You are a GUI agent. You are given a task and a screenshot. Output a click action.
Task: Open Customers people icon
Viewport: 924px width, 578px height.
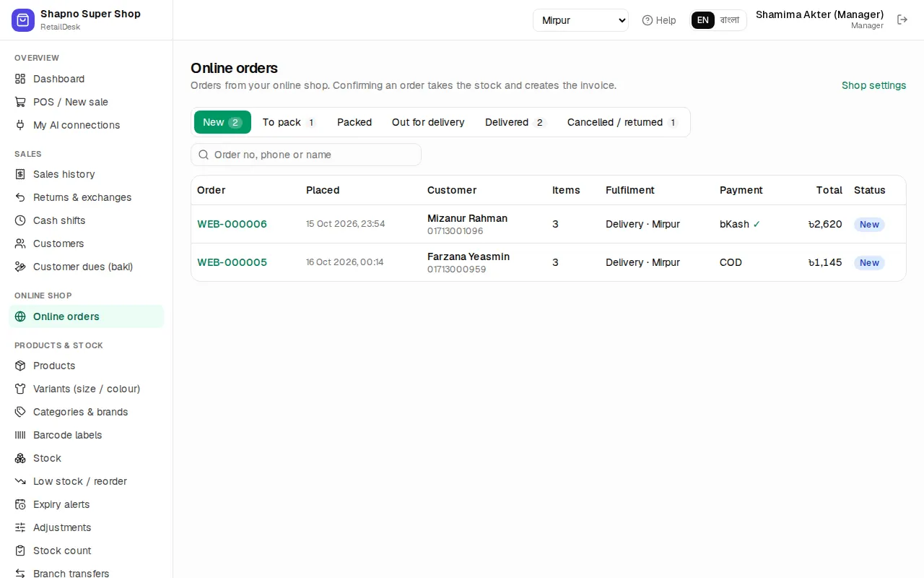click(x=20, y=243)
